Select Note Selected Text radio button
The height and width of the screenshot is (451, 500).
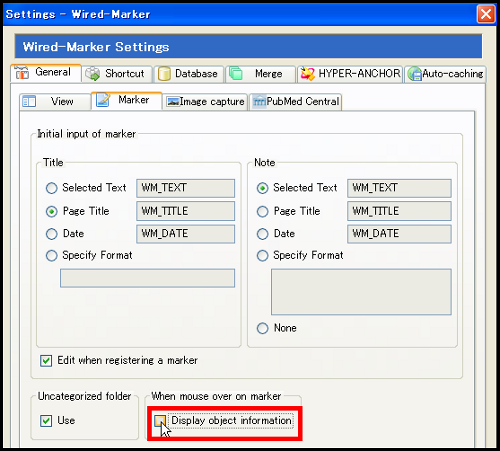263,188
